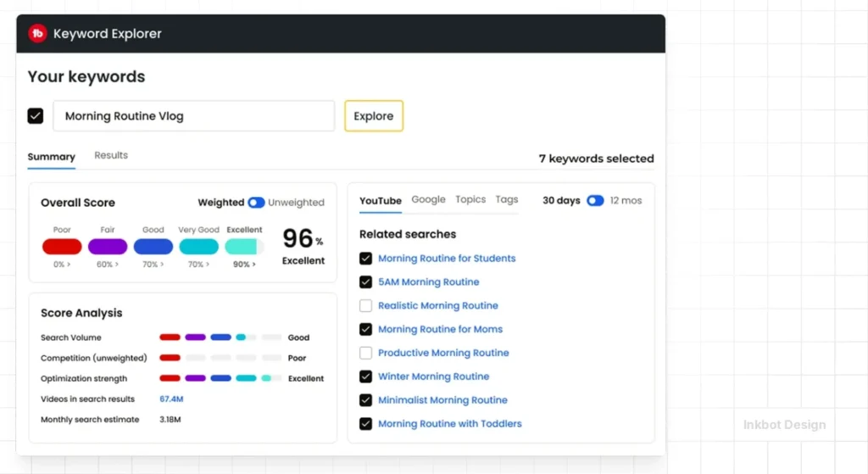The width and height of the screenshot is (868, 474).
Task: Click the TubeBuddy logo icon
Action: tap(37, 34)
